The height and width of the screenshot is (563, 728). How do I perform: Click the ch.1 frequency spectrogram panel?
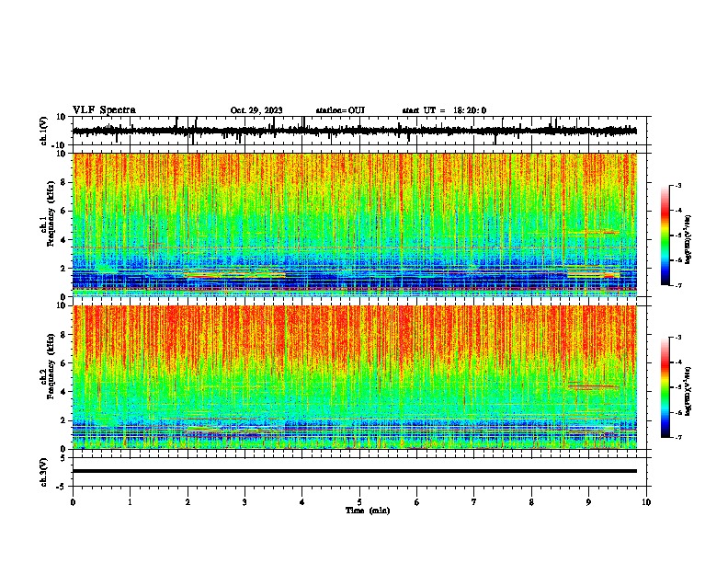coord(355,224)
